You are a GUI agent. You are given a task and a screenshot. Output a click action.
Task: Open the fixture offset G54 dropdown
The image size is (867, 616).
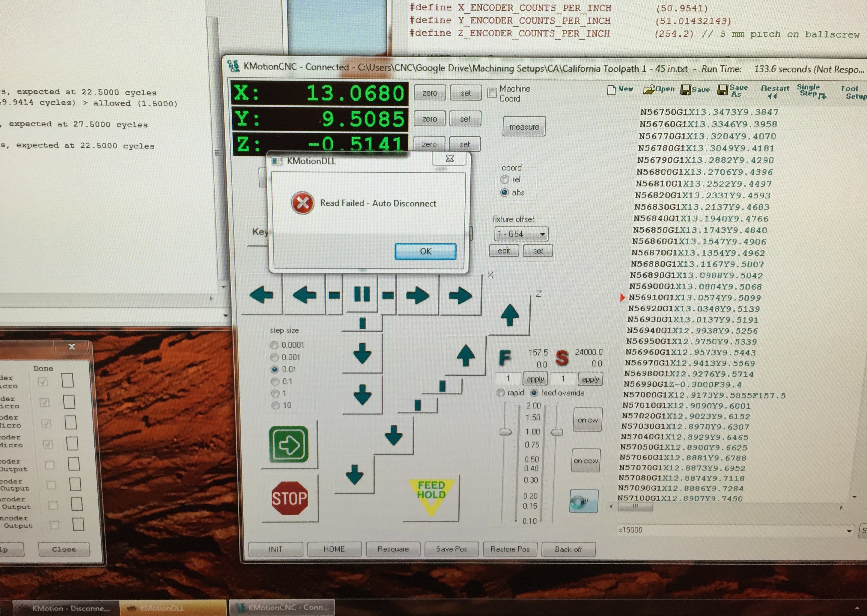click(x=542, y=234)
